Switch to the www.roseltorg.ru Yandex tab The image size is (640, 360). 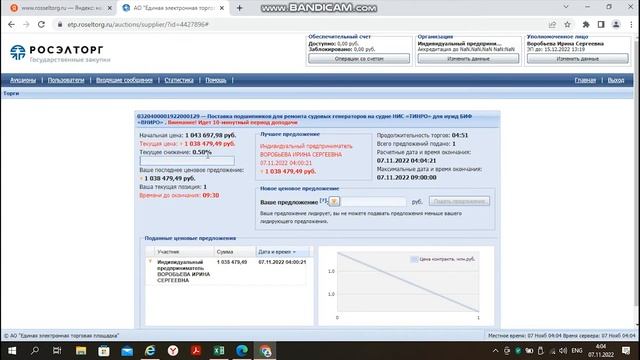point(60,8)
